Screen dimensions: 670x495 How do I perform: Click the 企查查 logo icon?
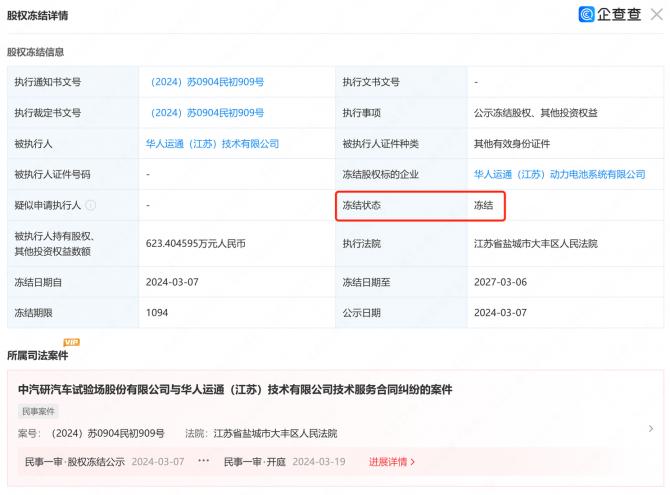coord(587,14)
